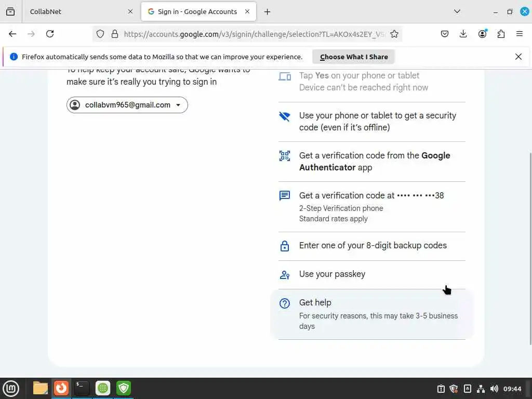Choose 8-digit backup codes option
The height and width of the screenshot is (399, 532).
[372, 246]
